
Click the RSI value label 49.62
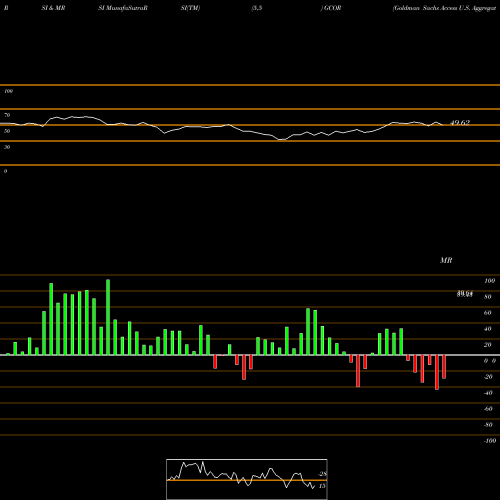(460, 123)
